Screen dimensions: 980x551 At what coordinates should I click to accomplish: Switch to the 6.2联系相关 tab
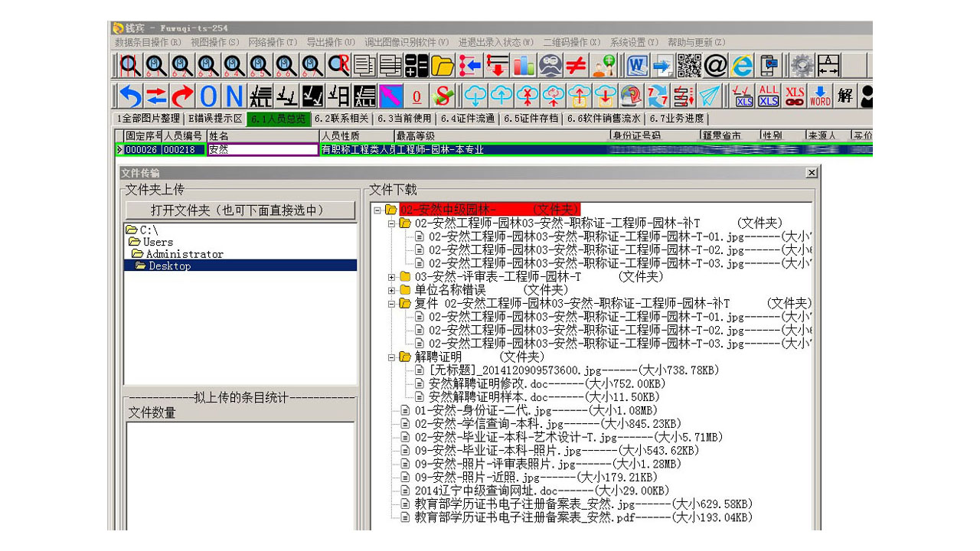pyautogui.click(x=341, y=119)
